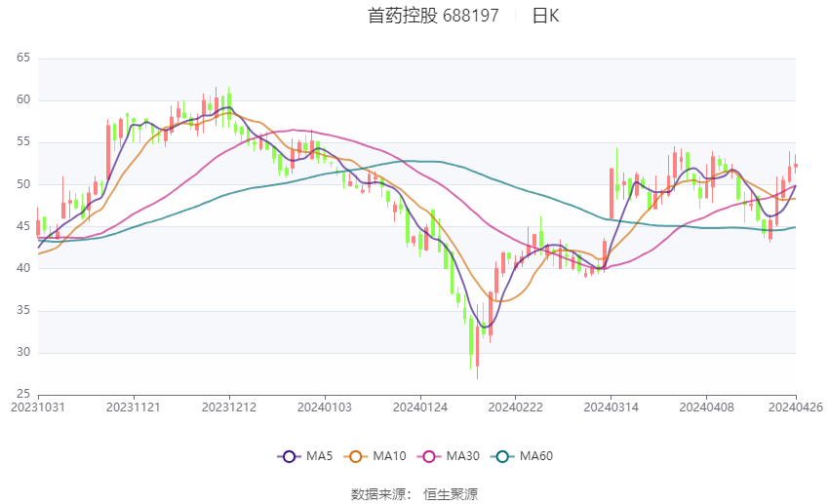Select the 日K chart period label
The height and width of the screenshot is (504, 829).
545,16
